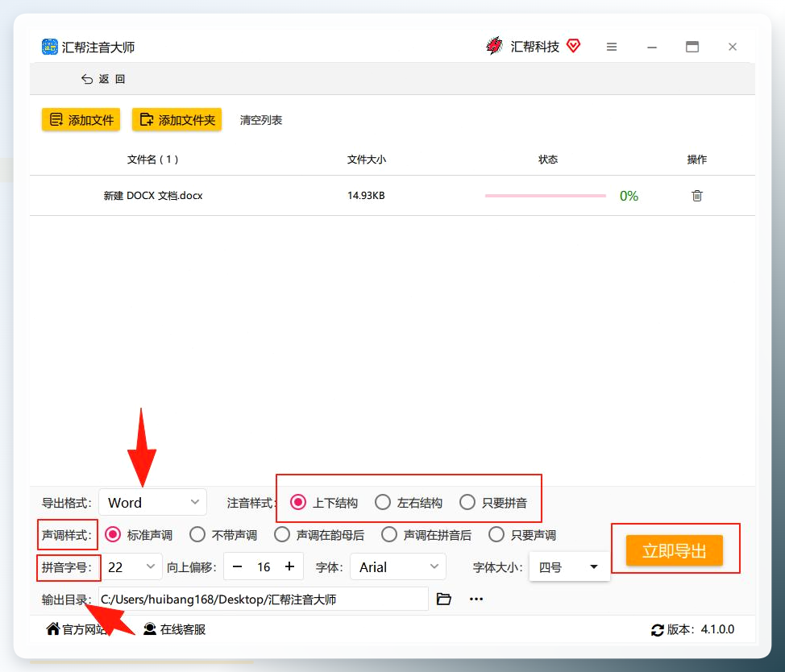This screenshot has width=785, height=672.
Task: Click the three-dots browse directory icon
Action: [476, 599]
